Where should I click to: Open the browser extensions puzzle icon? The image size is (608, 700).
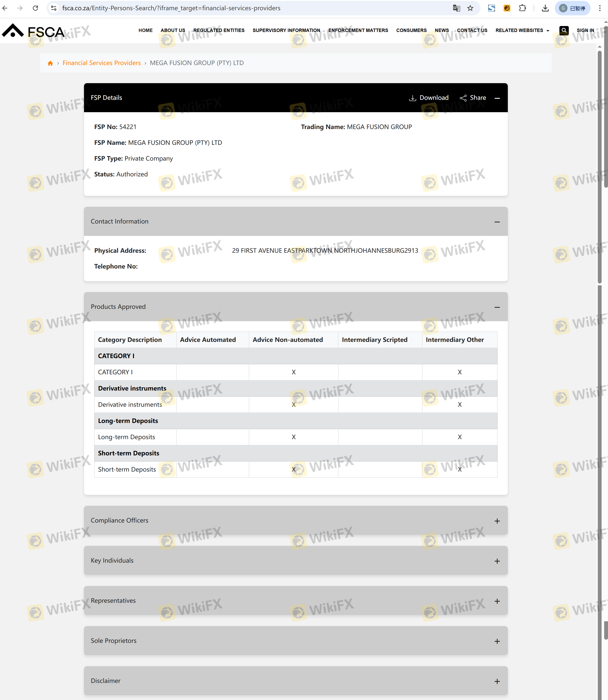click(x=523, y=8)
